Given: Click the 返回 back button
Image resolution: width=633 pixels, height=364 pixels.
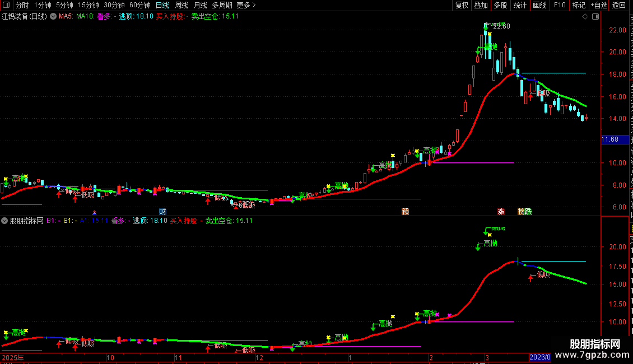Looking at the screenshot, I should (618, 5).
